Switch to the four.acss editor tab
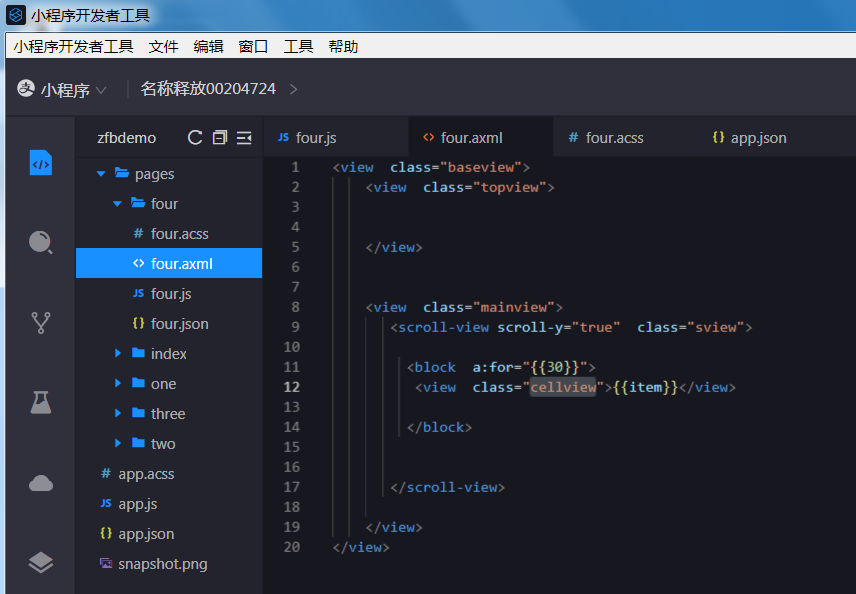The width and height of the screenshot is (856, 594). pyautogui.click(x=625, y=138)
